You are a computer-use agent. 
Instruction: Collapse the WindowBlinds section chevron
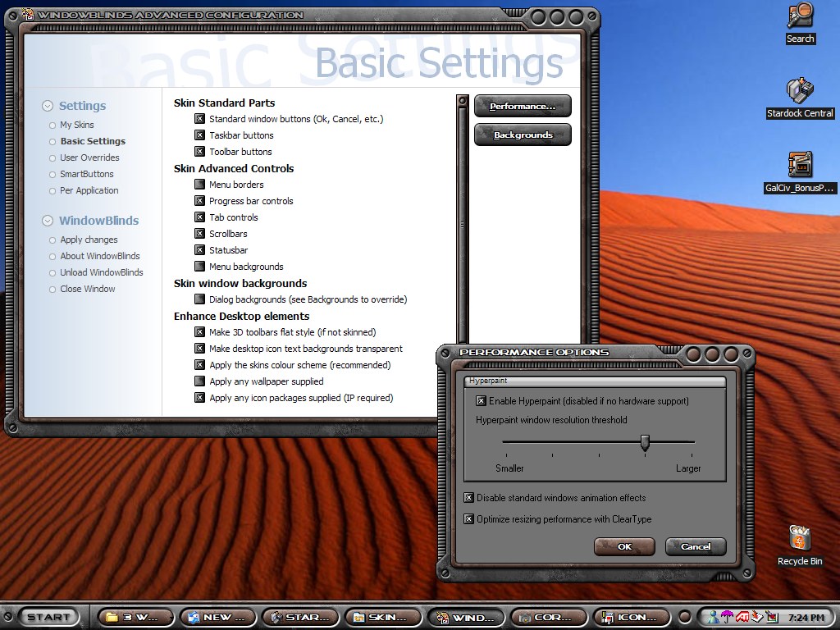click(x=48, y=221)
